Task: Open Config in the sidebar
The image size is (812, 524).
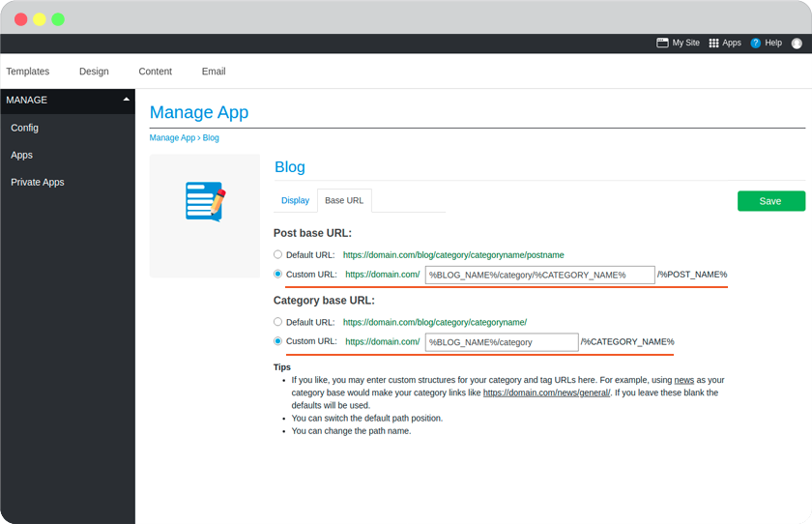Action: [x=24, y=128]
